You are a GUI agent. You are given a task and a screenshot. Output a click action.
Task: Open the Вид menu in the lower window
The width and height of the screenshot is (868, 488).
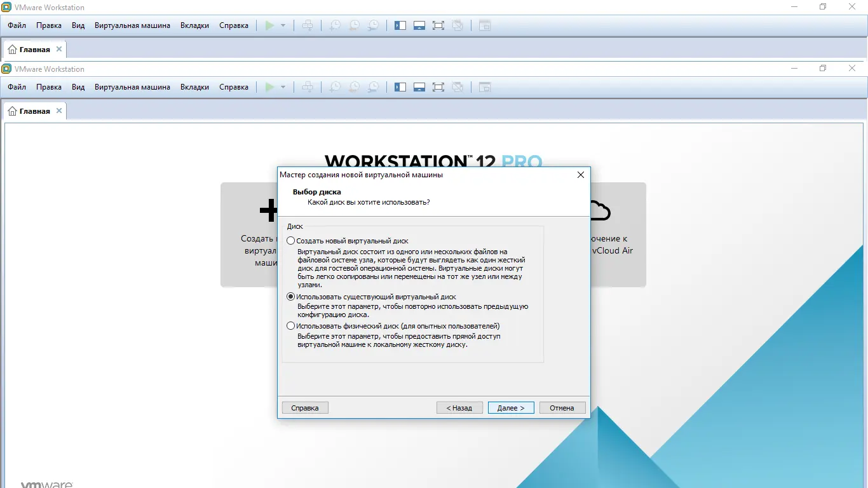click(78, 87)
